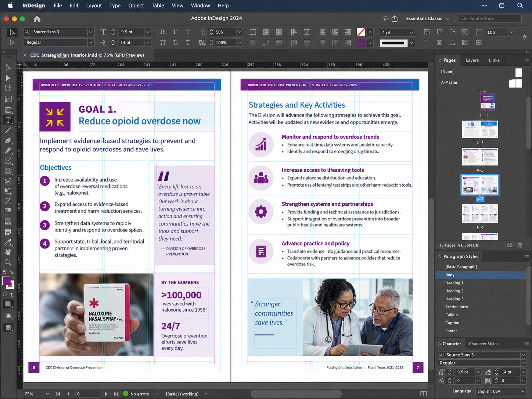Click the stroke color swatch in control bar
Screen dimensions: 532x399
click(361, 43)
